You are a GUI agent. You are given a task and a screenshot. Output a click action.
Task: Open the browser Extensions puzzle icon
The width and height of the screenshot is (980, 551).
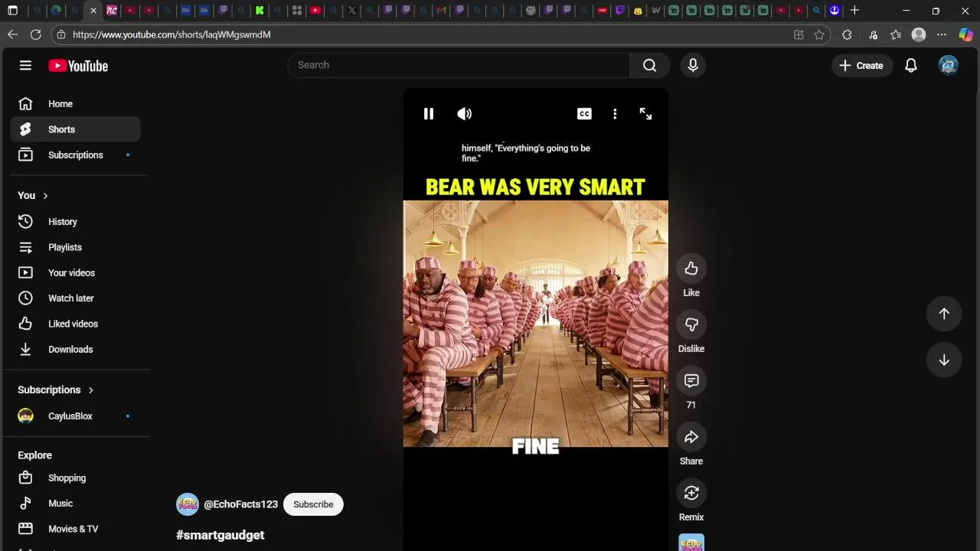[x=847, y=34]
